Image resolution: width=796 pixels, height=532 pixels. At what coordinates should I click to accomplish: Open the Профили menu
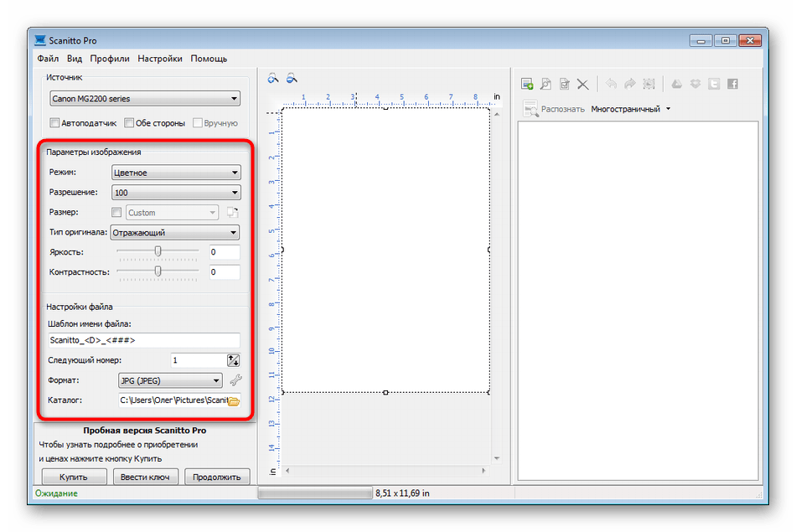pyautogui.click(x=110, y=59)
